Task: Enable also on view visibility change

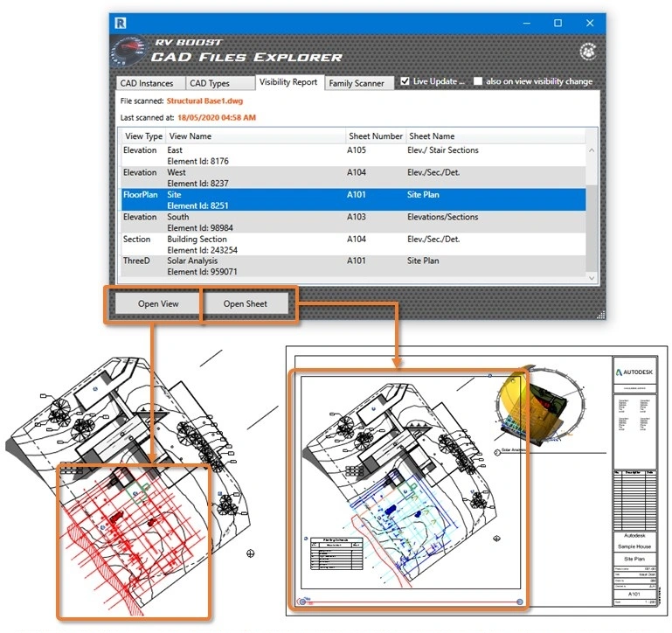Action: [478, 81]
